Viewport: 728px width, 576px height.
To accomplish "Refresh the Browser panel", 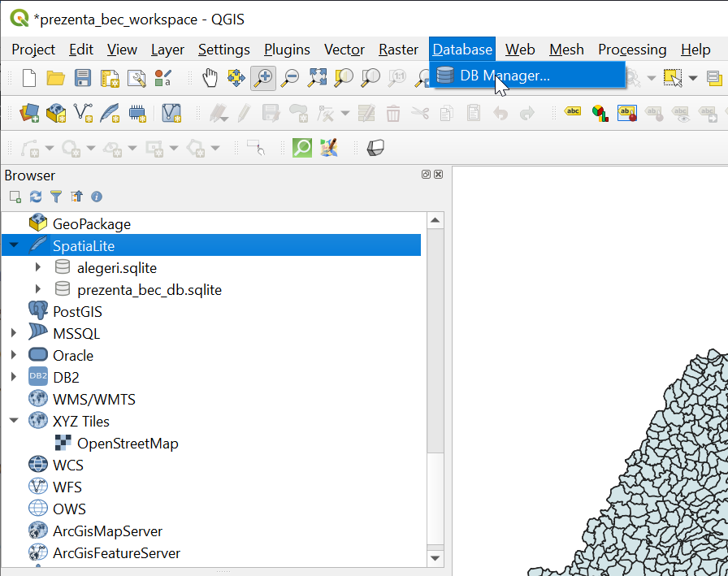I will 36,197.
